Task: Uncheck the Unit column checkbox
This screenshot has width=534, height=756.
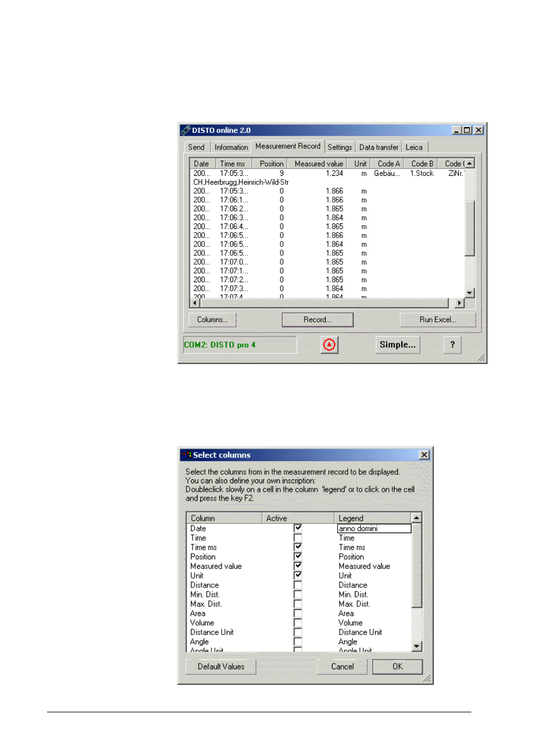Action: [298, 575]
